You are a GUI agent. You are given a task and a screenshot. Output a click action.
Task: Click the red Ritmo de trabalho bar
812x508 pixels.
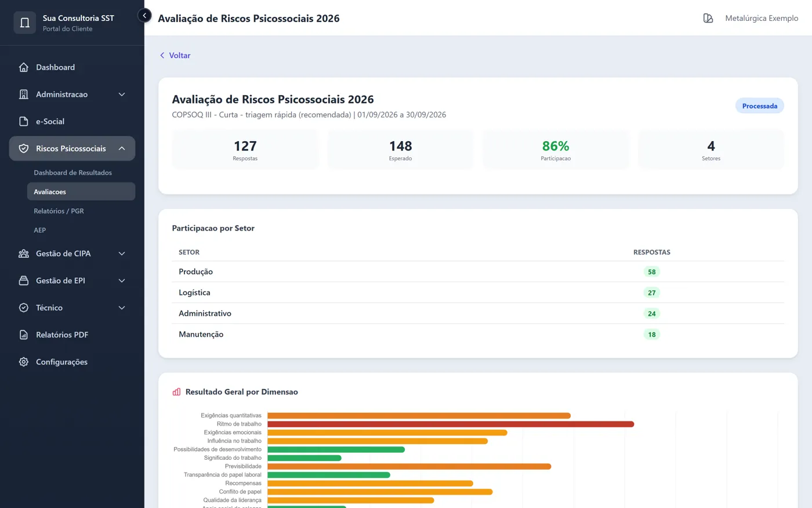point(451,424)
